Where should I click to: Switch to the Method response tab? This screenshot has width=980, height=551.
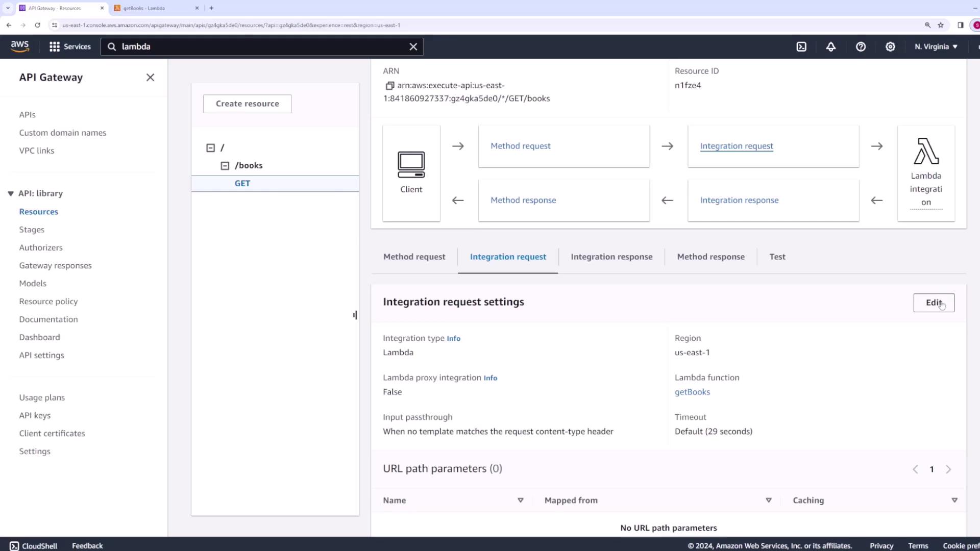click(710, 257)
